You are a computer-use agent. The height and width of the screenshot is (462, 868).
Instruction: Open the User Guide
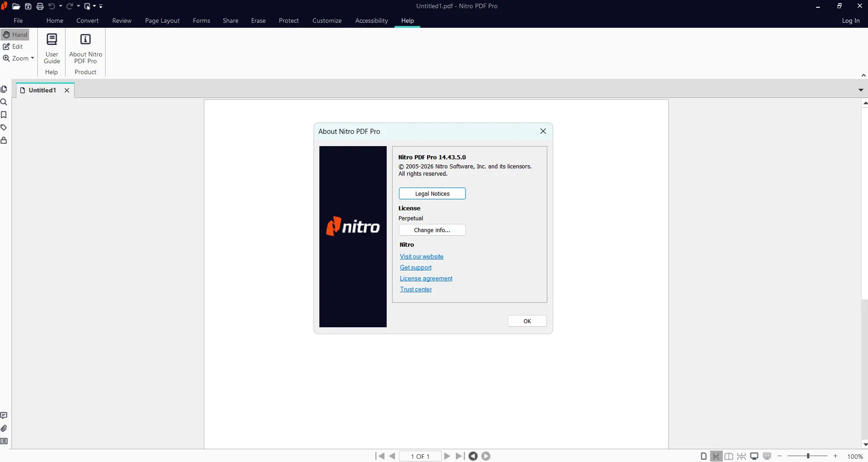pyautogui.click(x=52, y=48)
